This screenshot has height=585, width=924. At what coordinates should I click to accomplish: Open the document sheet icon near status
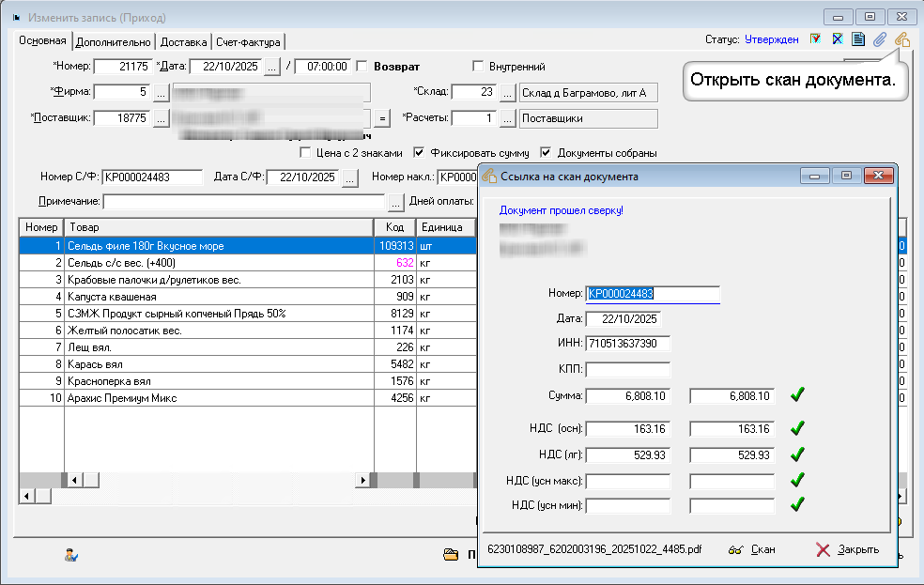pyautogui.click(x=858, y=39)
